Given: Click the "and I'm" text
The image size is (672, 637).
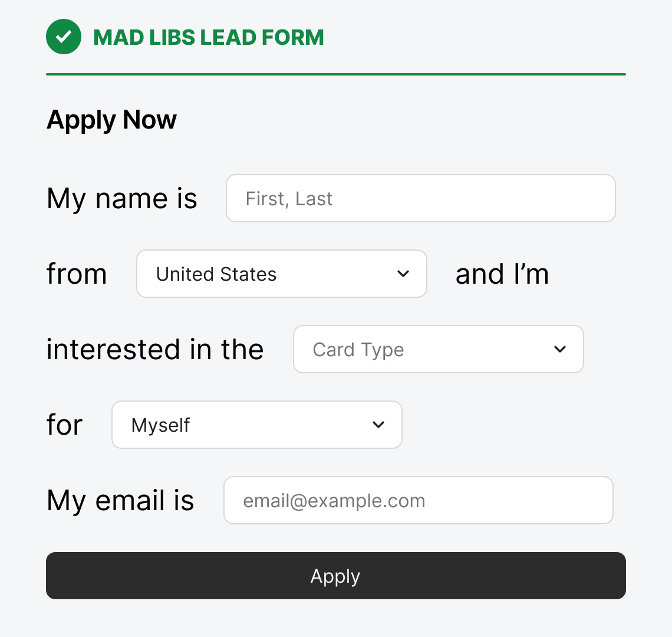Looking at the screenshot, I should pos(502,274).
